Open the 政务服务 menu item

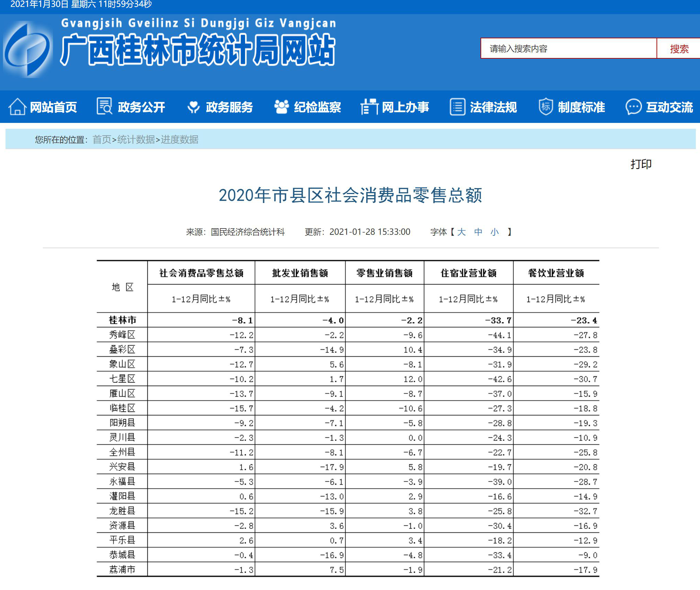click(229, 107)
